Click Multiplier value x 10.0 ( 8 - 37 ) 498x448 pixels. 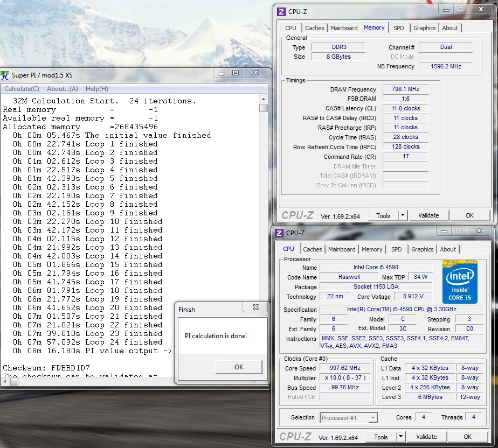click(x=345, y=377)
